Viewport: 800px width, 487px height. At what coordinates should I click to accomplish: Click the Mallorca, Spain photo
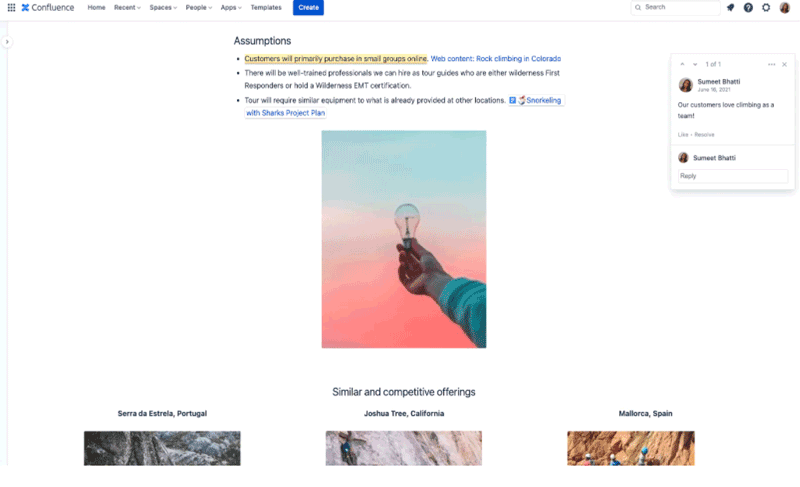click(631, 448)
